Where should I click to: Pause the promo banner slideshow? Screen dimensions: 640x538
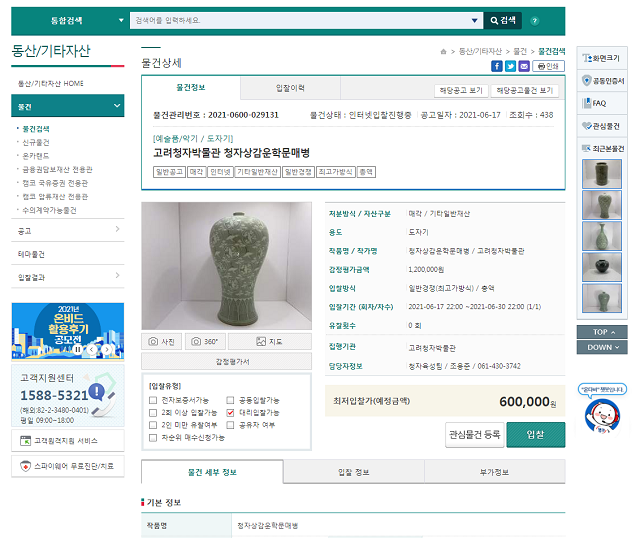[x=78, y=350]
